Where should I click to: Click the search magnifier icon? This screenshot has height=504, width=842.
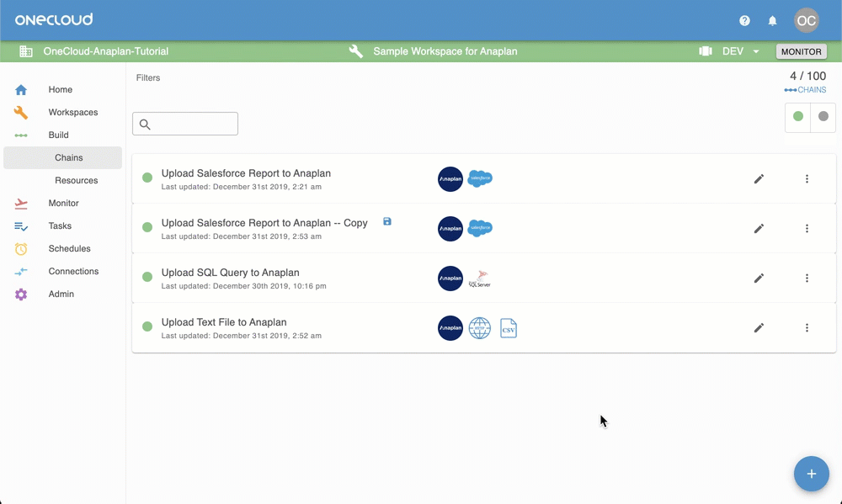(145, 125)
